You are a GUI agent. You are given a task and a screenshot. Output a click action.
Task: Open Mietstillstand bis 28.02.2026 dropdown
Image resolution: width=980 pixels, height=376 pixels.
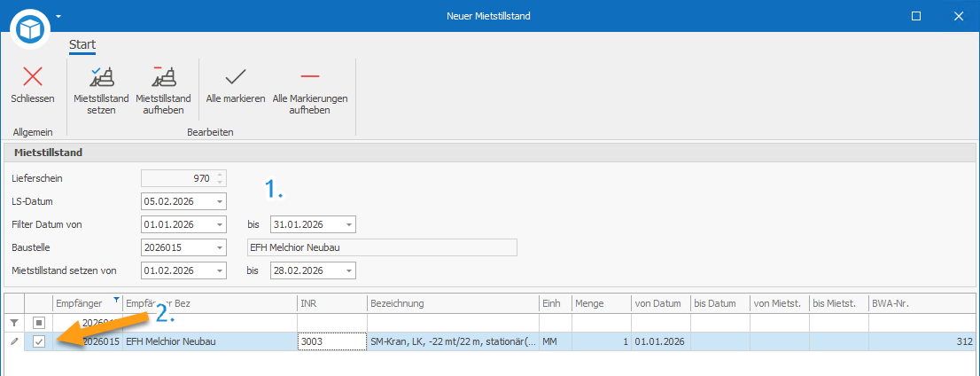[349, 270]
